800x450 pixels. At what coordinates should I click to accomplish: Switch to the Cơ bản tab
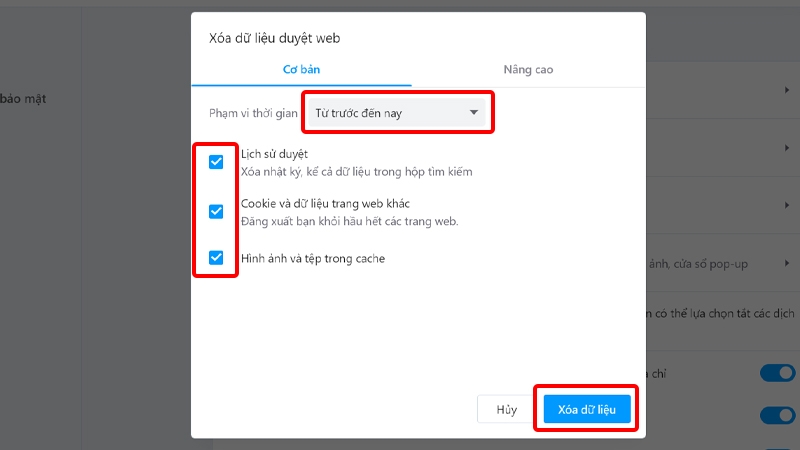click(301, 70)
